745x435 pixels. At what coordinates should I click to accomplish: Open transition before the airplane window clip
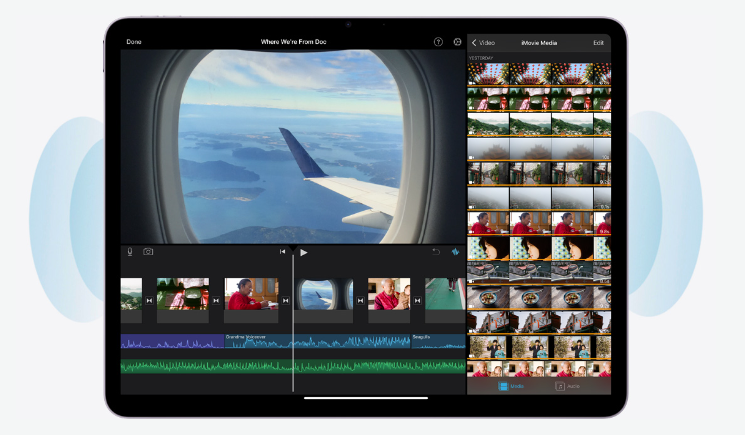tap(286, 301)
